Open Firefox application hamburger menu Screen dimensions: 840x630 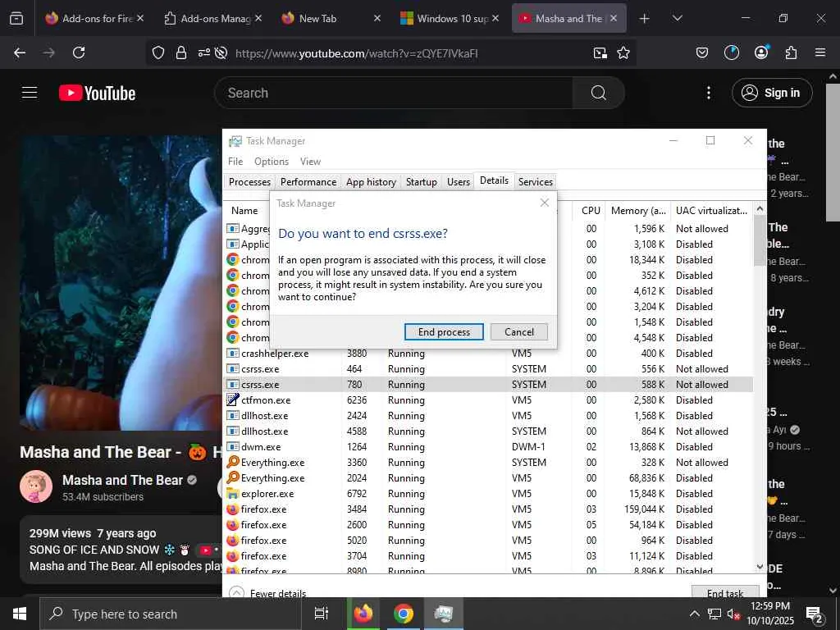click(x=820, y=52)
